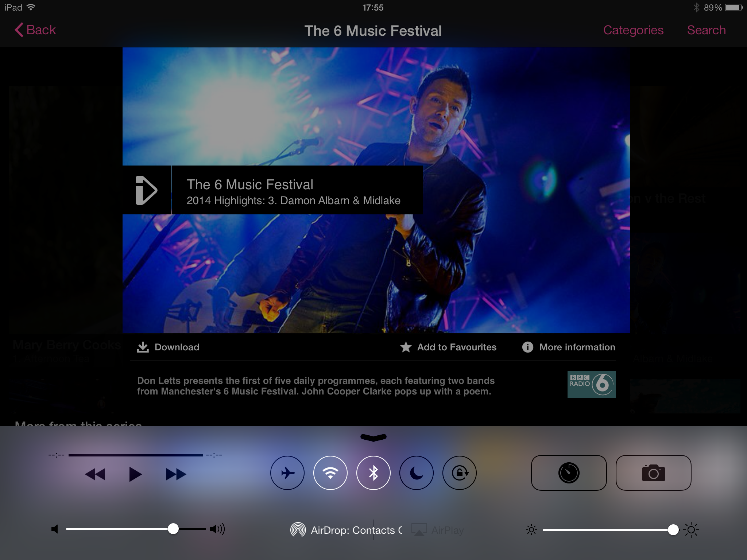The image size is (747, 560).
Task: Open Search in the top bar
Action: (x=707, y=30)
